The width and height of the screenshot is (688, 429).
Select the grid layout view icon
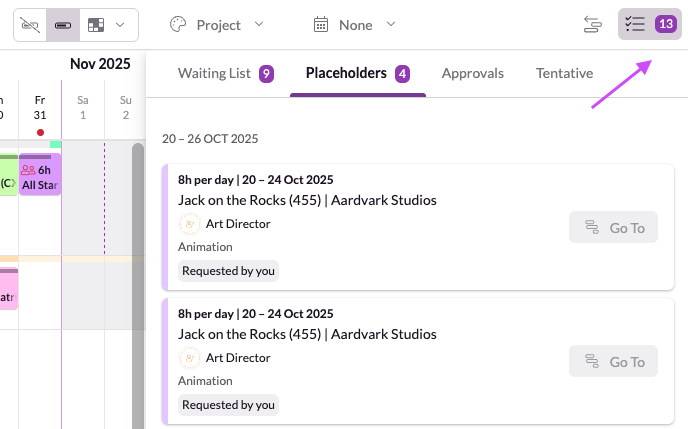[x=96, y=24]
